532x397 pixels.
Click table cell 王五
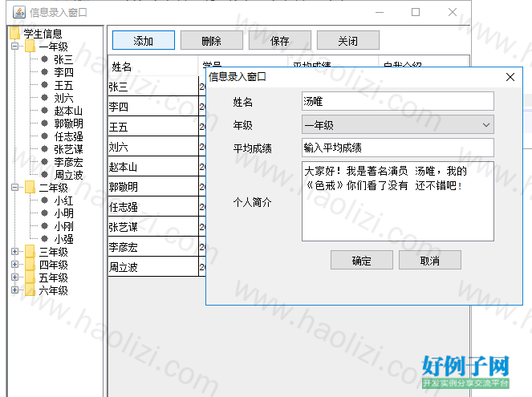[x=153, y=127]
